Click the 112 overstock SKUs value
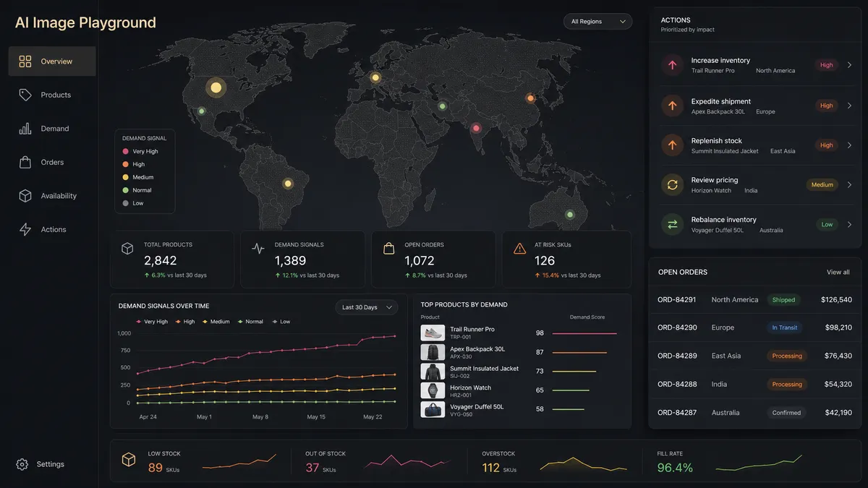This screenshot has height=488, width=868. click(491, 468)
